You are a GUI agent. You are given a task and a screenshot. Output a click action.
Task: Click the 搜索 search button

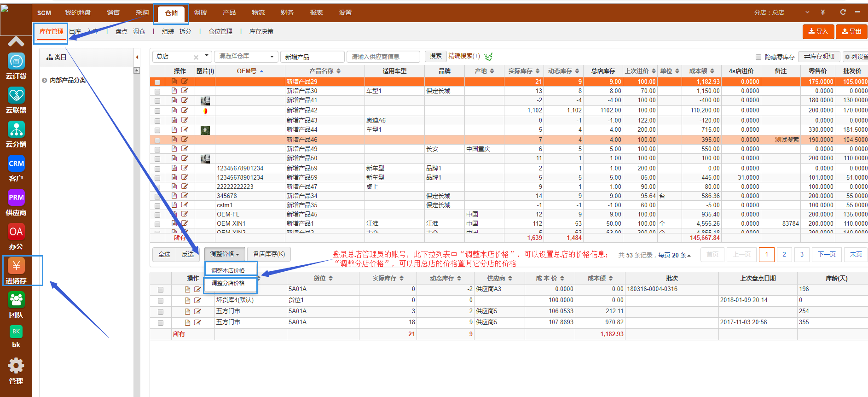[435, 56]
